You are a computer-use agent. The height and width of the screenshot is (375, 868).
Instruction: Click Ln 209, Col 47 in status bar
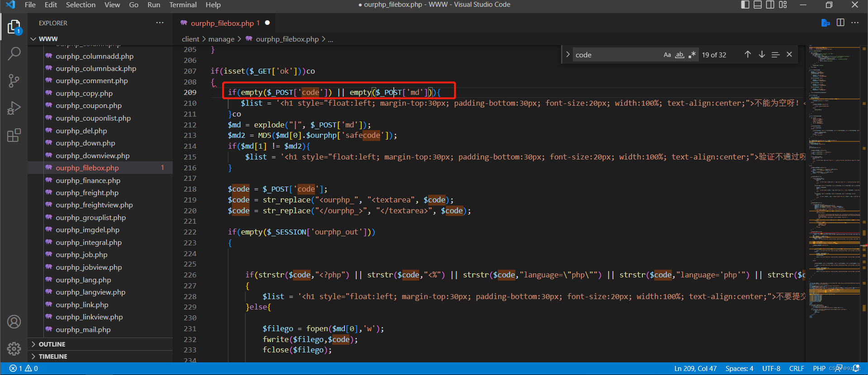[x=695, y=369]
